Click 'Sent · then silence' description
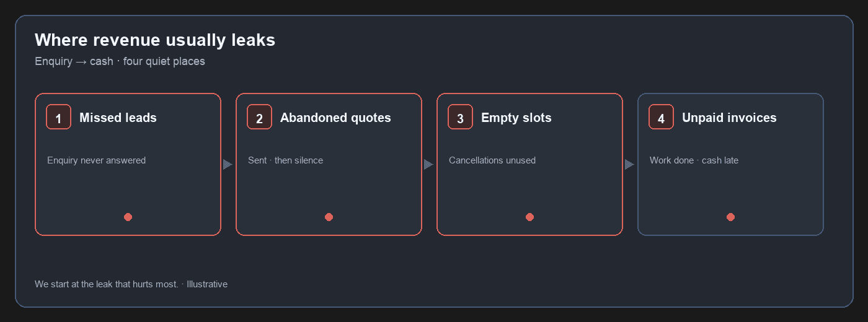This screenshot has height=322, width=868. point(285,160)
